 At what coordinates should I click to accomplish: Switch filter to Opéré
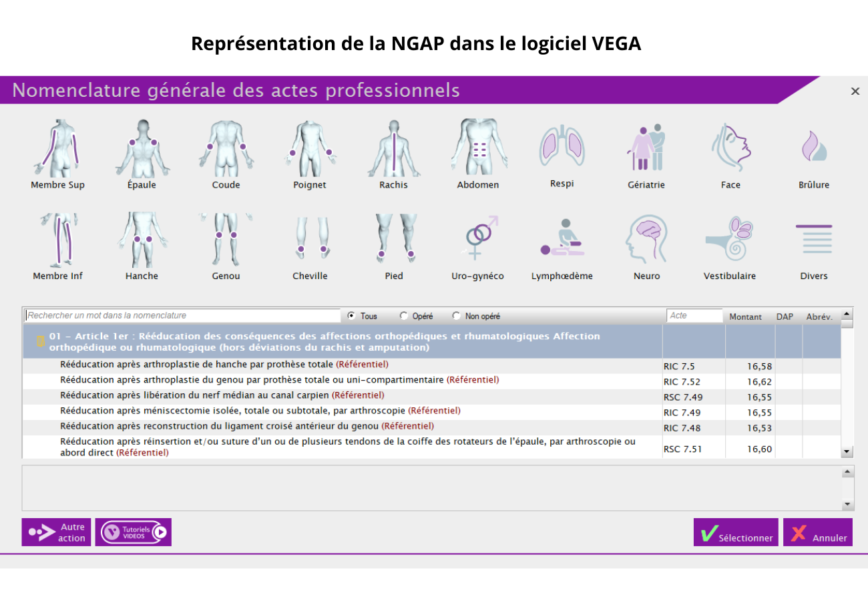coord(403,315)
